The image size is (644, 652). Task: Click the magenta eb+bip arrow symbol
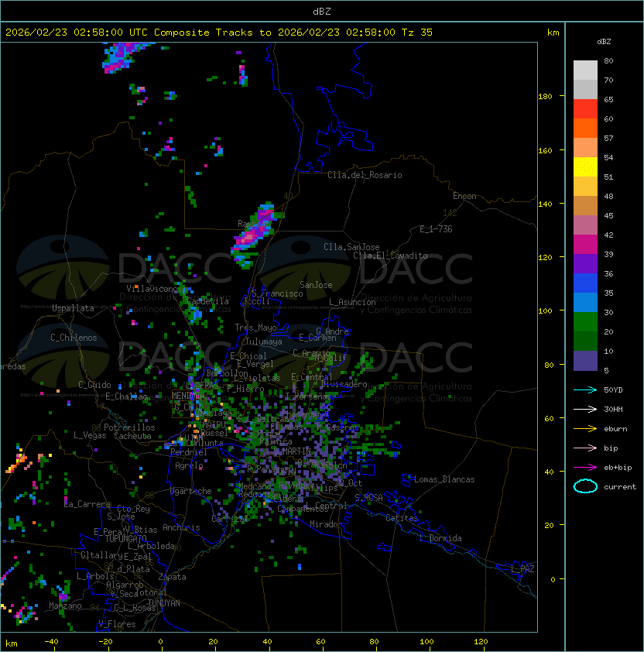click(585, 468)
